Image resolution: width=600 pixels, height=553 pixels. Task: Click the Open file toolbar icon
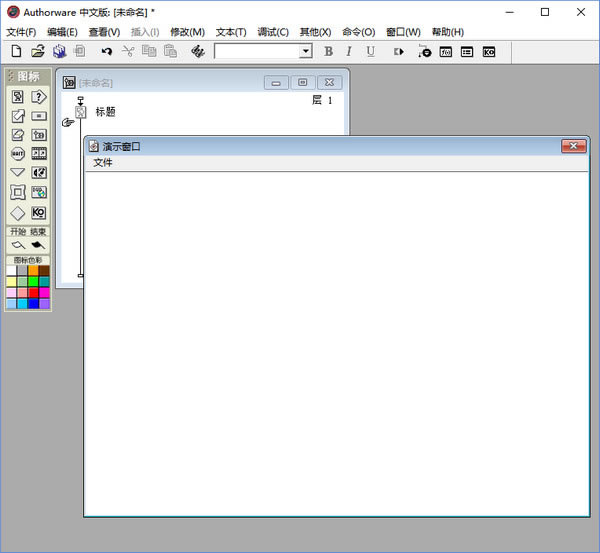(38, 51)
